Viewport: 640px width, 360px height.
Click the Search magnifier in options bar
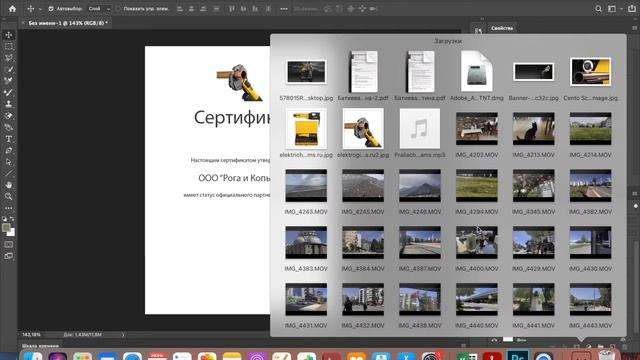click(x=598, y=9)
